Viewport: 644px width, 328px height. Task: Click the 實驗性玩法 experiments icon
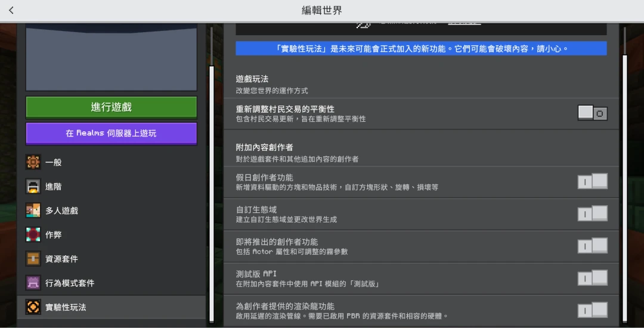[33, 307]
